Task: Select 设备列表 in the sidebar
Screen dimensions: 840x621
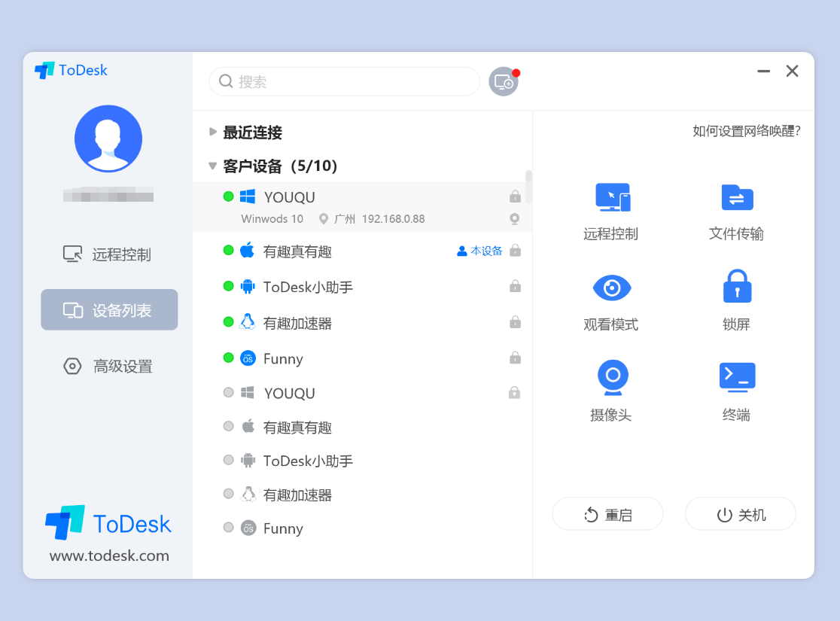Action: tap(109, 309)
